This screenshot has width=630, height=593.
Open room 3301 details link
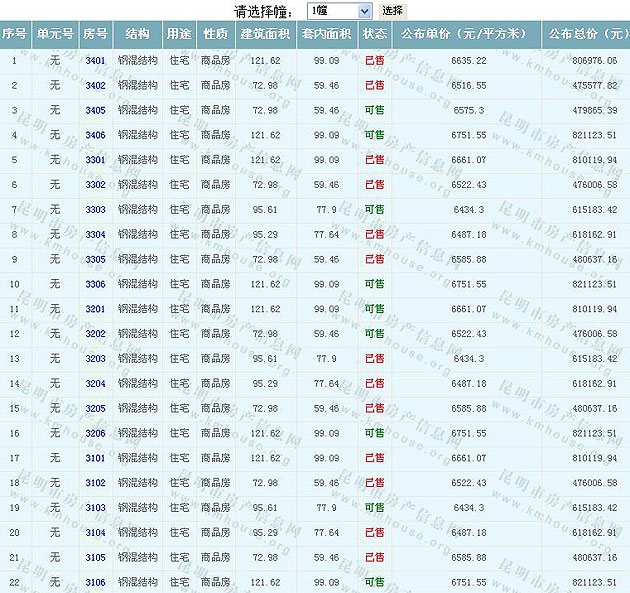(x=96, y=160)
